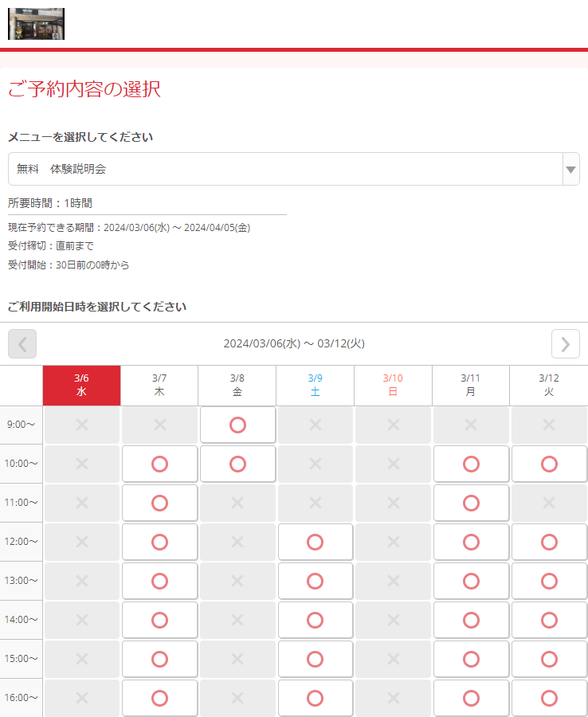Select the 3/6 Wednesday date header
This screenshot has width=588, height=717.
(81, 386)
